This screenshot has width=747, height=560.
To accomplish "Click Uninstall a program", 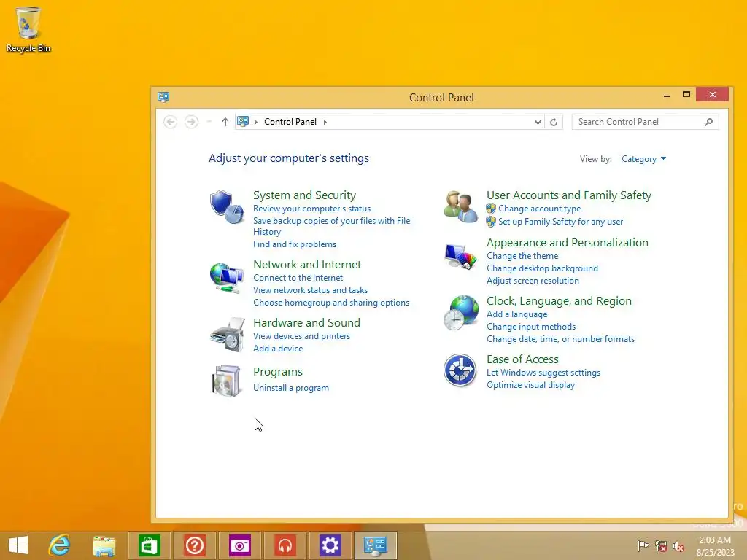I will coord(290,388).
